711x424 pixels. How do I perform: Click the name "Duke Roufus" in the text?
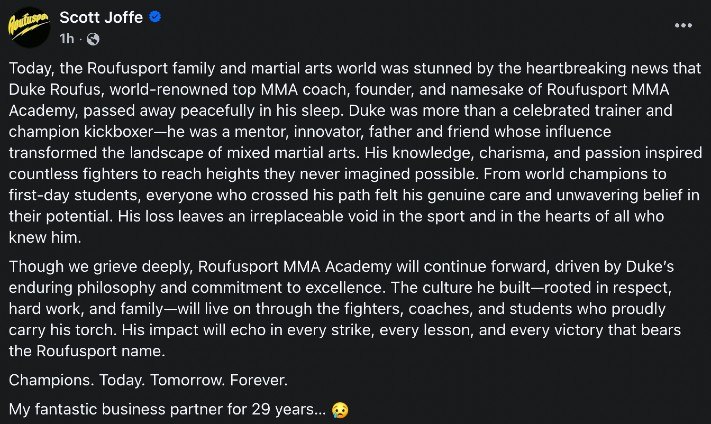pos(52,93)
